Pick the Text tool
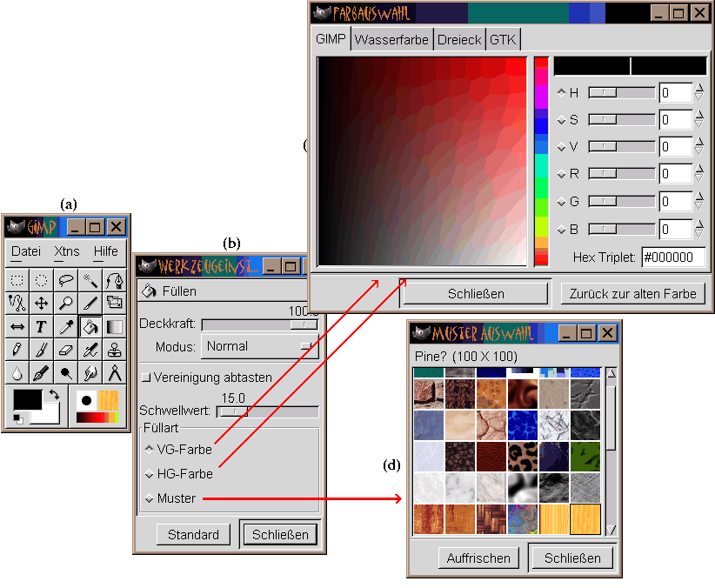The width and height of the screenshot is (715, 588). click(x=41, y=327)
